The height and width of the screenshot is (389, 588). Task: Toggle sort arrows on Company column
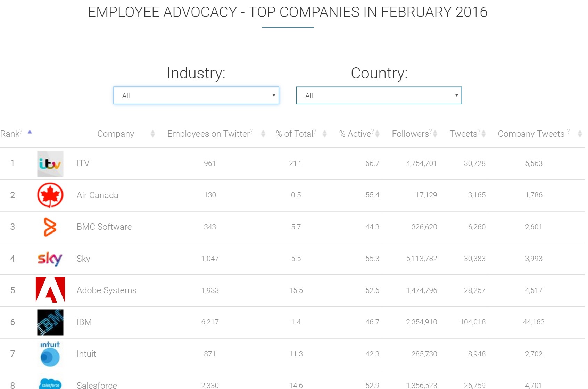[x=152, y=134]
